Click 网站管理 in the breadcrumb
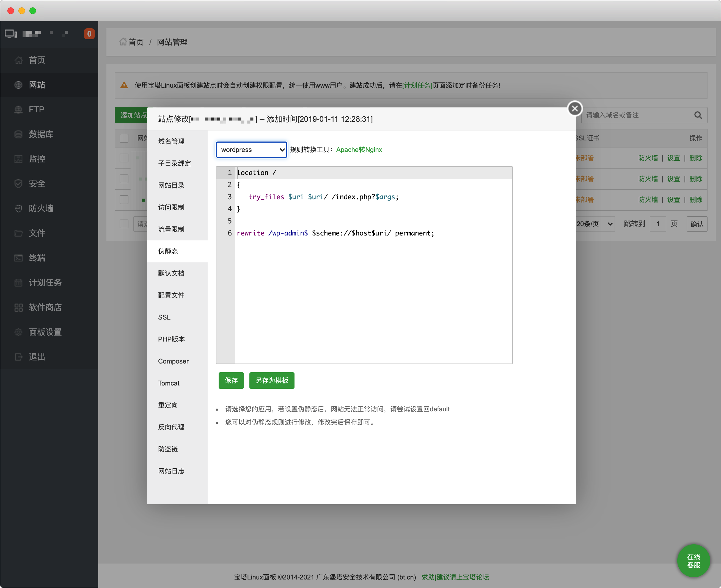The width and height of the screenshot is (721, 588). coord(172,42)
